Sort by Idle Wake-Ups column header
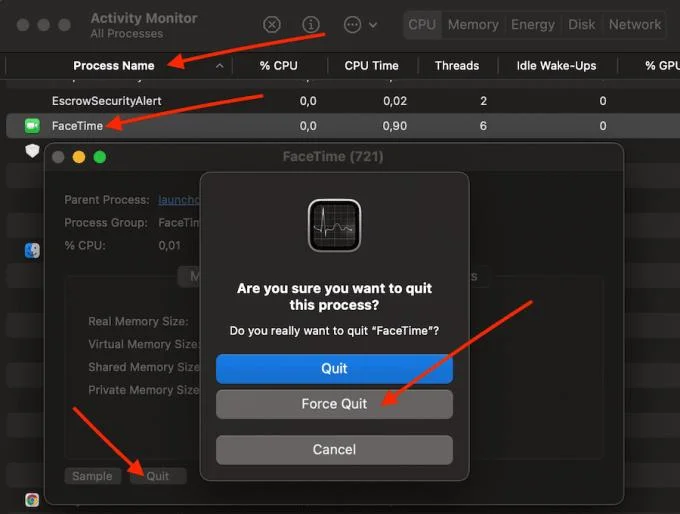 pos(556,65)
